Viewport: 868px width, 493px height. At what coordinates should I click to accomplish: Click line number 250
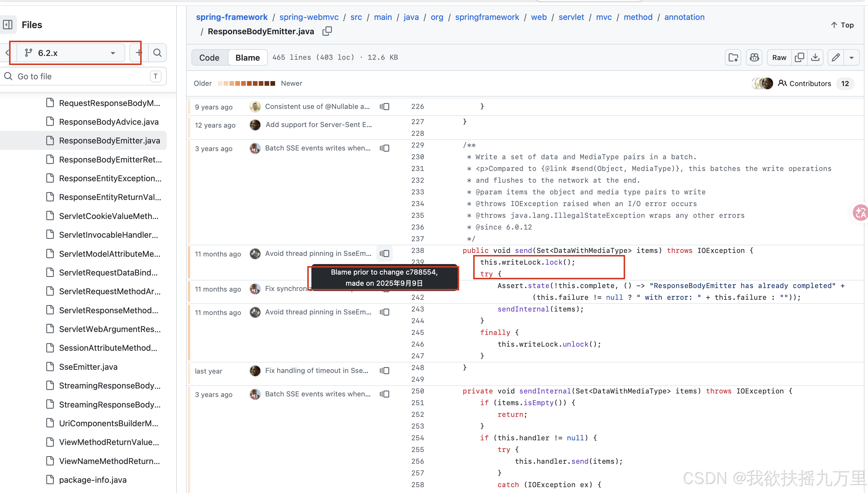(418, 391)
